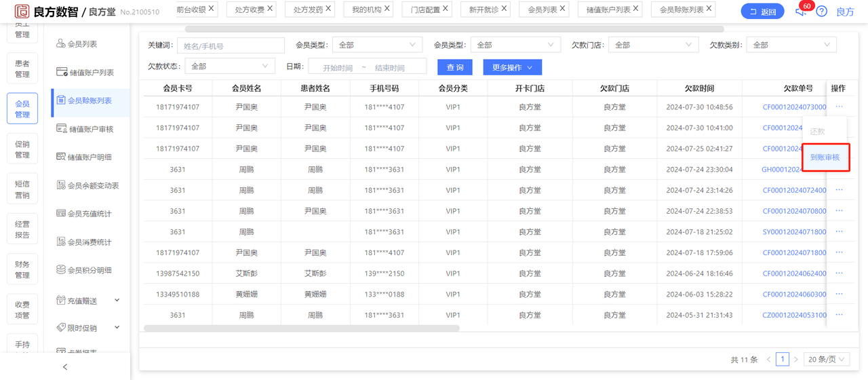
Task: Click the 结束时间 end date field
Action: point(389,68)
